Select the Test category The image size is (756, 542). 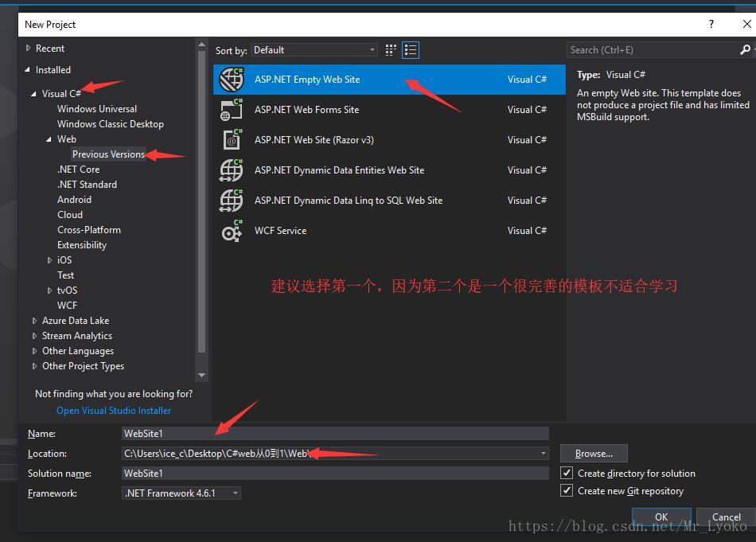click(65, 275)
